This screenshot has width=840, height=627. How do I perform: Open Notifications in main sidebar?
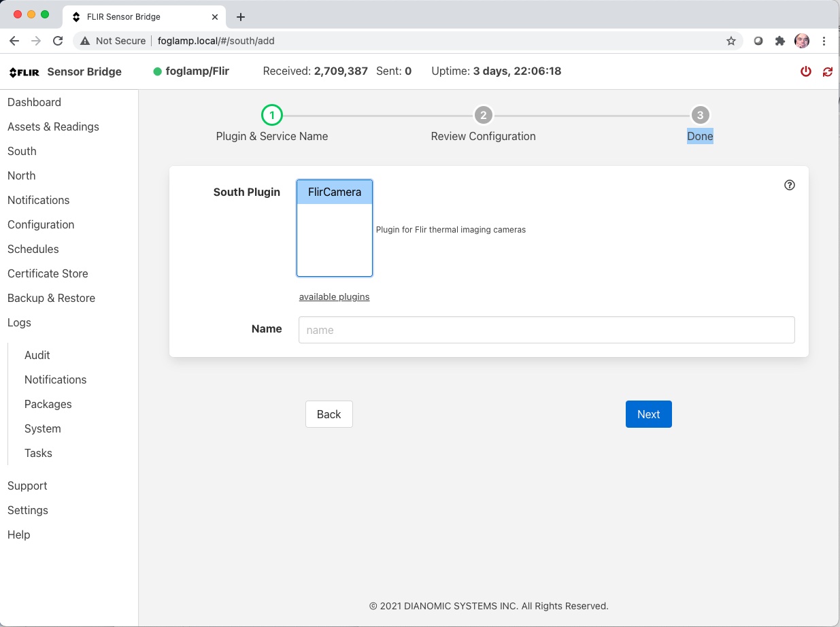click(38, 200)
